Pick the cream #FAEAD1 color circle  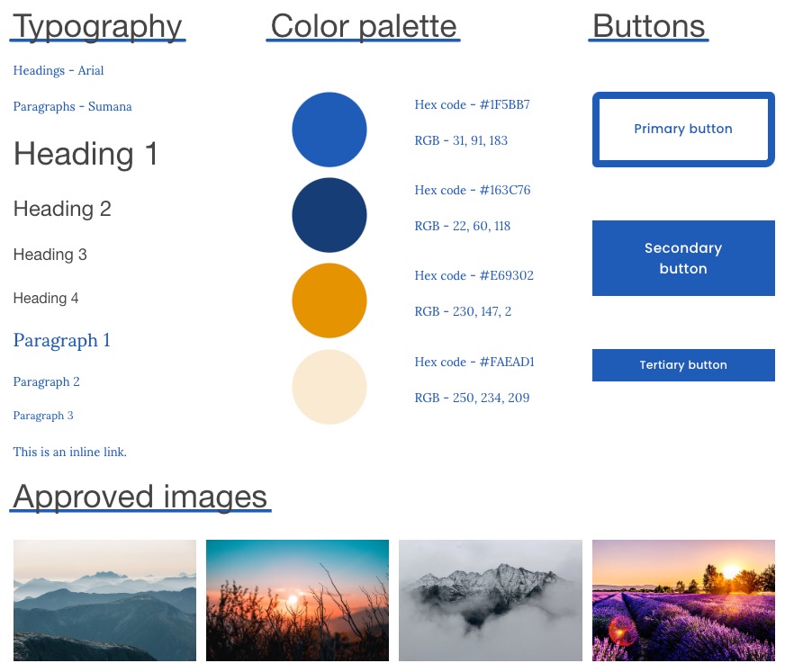(329, 387)
